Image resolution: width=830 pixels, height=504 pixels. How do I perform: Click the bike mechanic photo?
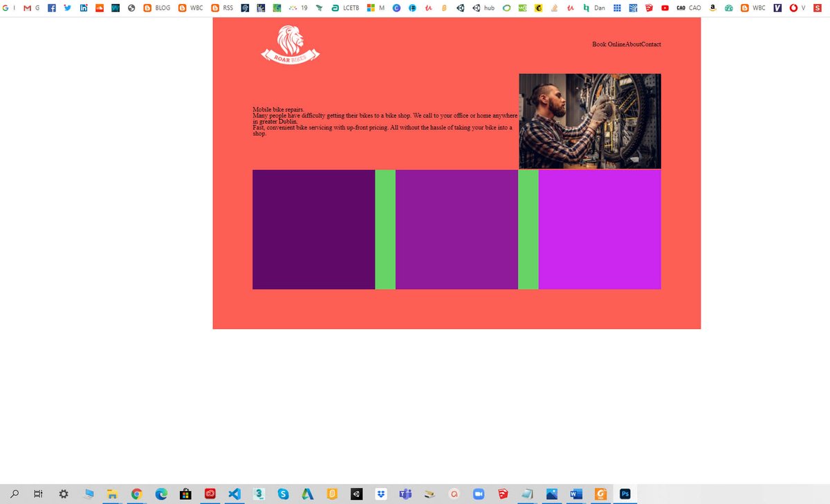pyautogui.click(x=590, y=121)
